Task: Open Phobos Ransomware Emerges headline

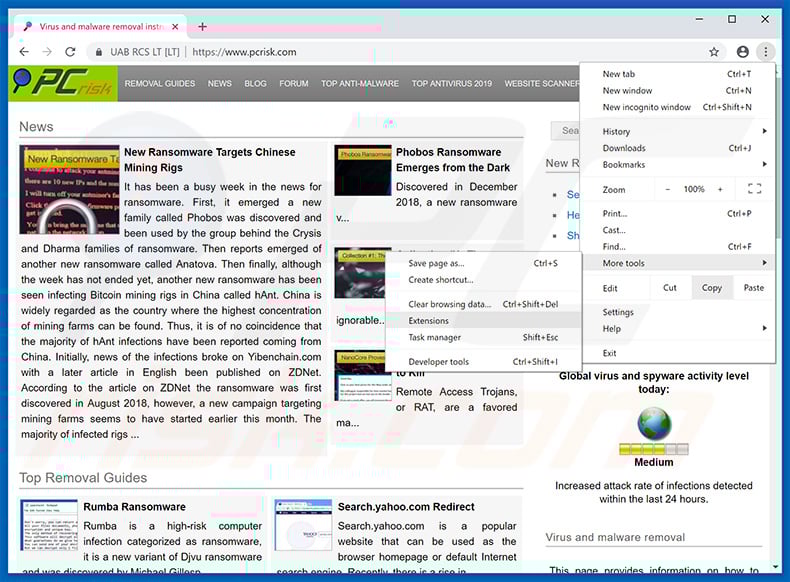Action: tap(453, 160)
